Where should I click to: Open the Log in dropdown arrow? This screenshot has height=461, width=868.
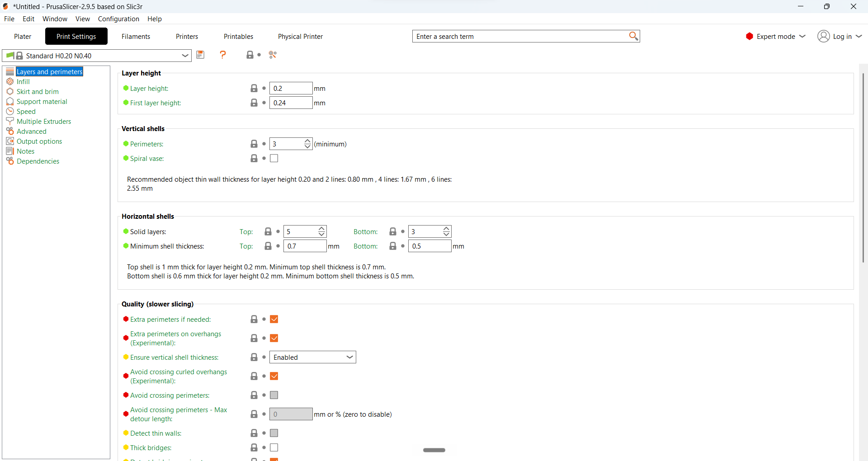coord(859,36)
